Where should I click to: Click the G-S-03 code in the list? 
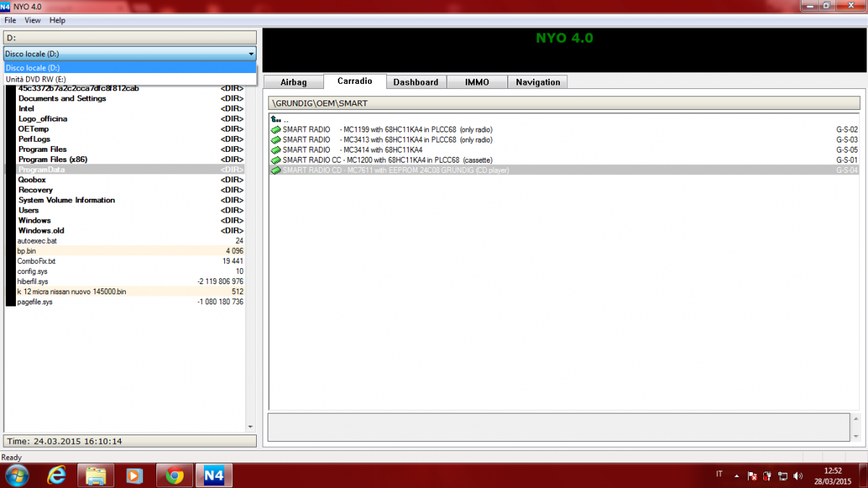tap(846, 140)
